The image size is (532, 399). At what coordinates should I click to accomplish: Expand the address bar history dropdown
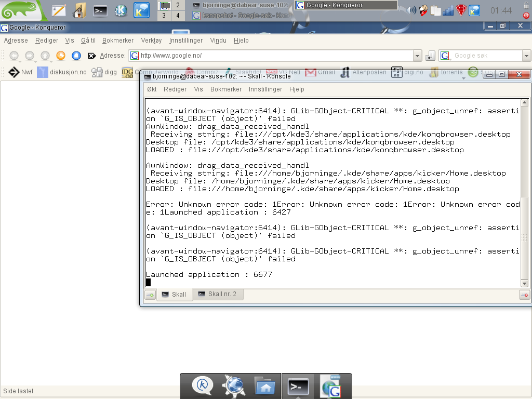coord(418,56)
